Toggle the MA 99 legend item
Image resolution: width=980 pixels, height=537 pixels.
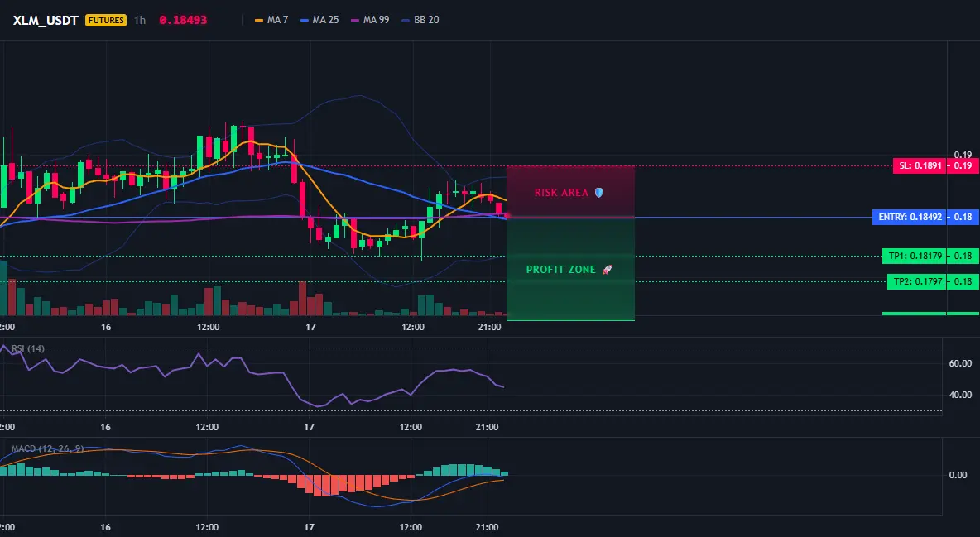tap(370, 20)
